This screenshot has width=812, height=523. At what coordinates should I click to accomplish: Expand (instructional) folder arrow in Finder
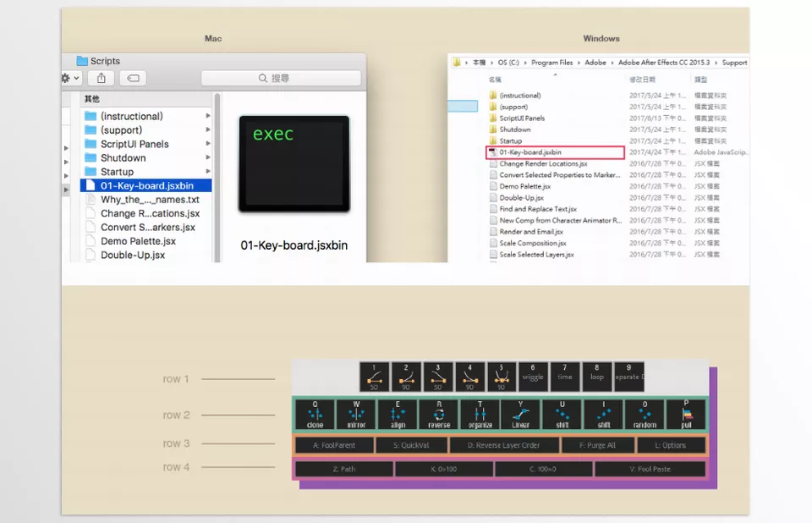click(208, 116)
